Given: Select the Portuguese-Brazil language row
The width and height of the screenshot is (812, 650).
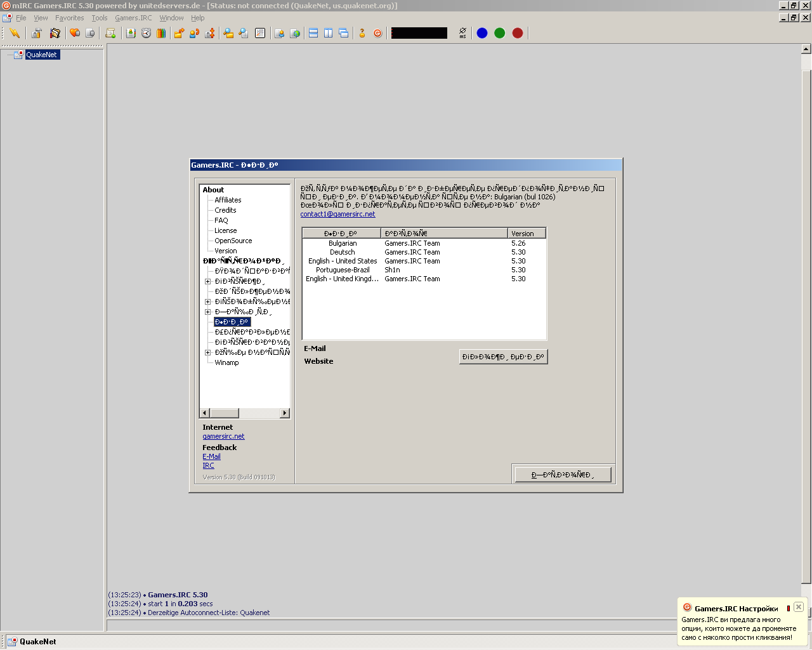Looking at the screenshot, I should [x=424, y=270].
